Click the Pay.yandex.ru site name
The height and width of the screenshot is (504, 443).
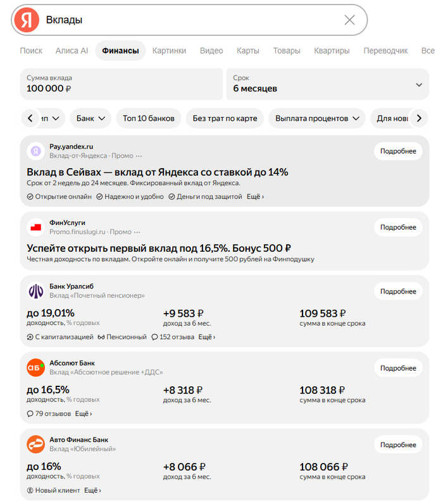[71, 147]
